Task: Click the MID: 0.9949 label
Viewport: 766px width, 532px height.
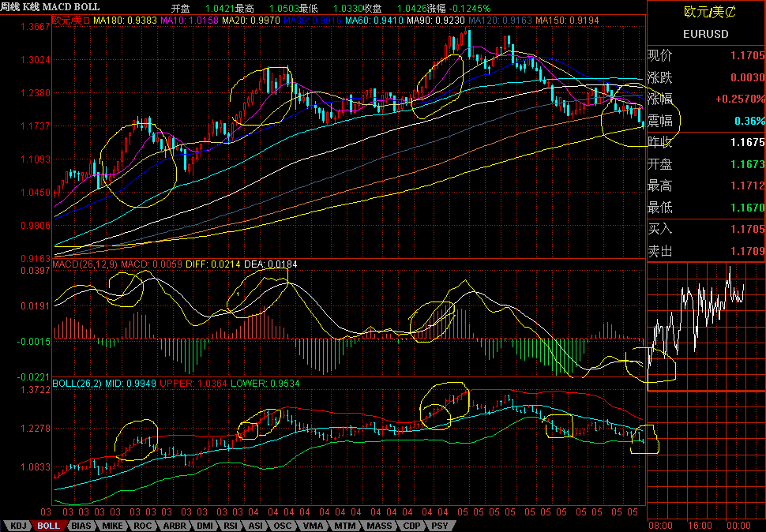Action: (x=130, y=383)
